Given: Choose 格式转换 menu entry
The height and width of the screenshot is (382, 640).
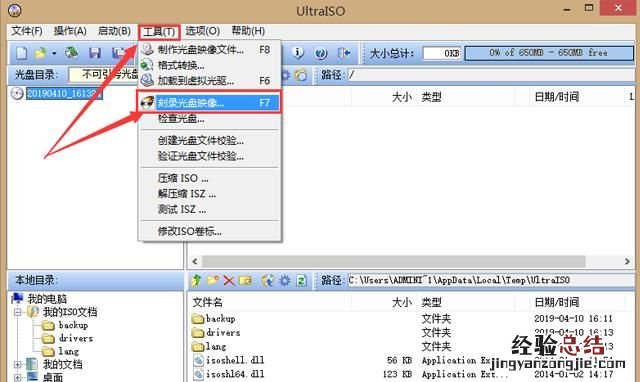Looking at the screenshot, I should point(210,65).
